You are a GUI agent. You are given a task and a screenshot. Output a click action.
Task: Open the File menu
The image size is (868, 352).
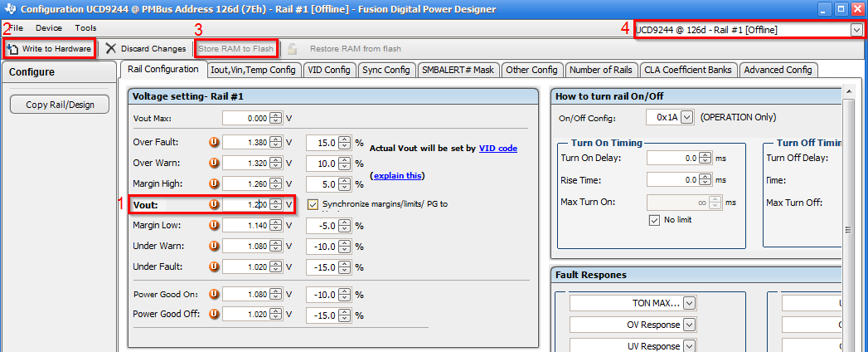tap(16, 27)
